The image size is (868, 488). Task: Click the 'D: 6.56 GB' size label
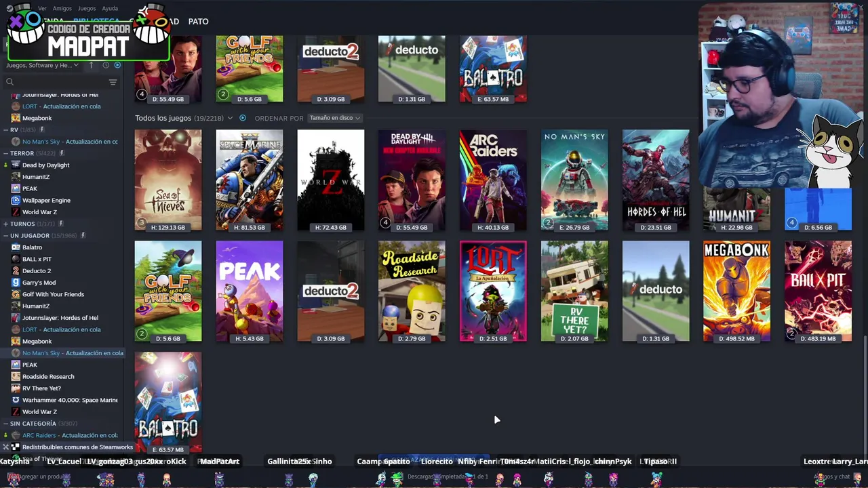[818, 228]
